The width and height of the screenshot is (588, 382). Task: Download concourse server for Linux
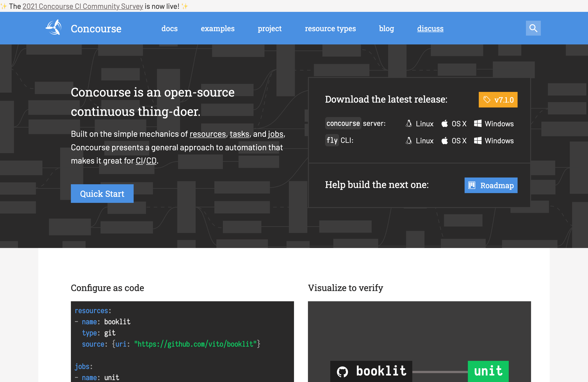click(x=420, y=124)
